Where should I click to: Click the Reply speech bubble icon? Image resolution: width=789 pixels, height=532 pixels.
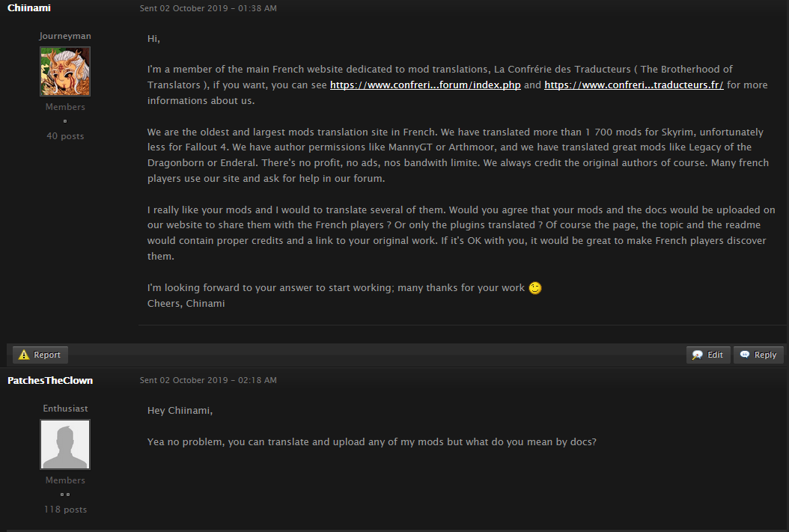pos(745,355)
